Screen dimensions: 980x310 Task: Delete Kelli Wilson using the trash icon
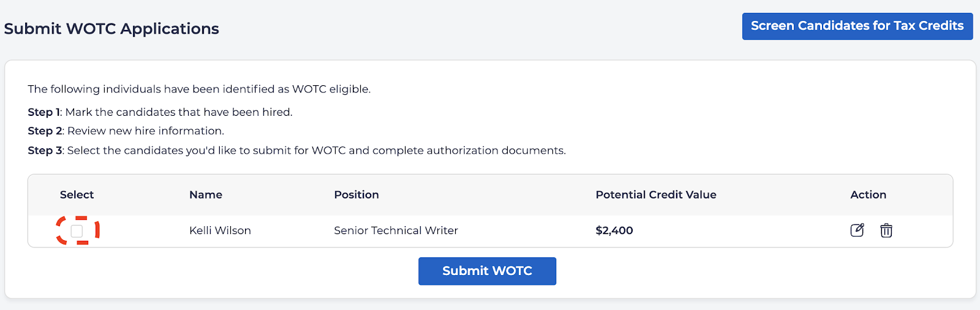886,230
